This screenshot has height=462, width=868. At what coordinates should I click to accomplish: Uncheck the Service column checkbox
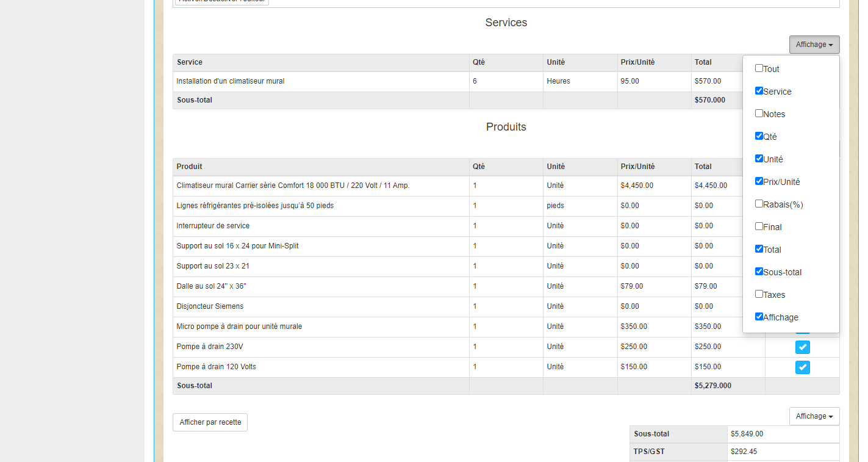click(759, 91)
